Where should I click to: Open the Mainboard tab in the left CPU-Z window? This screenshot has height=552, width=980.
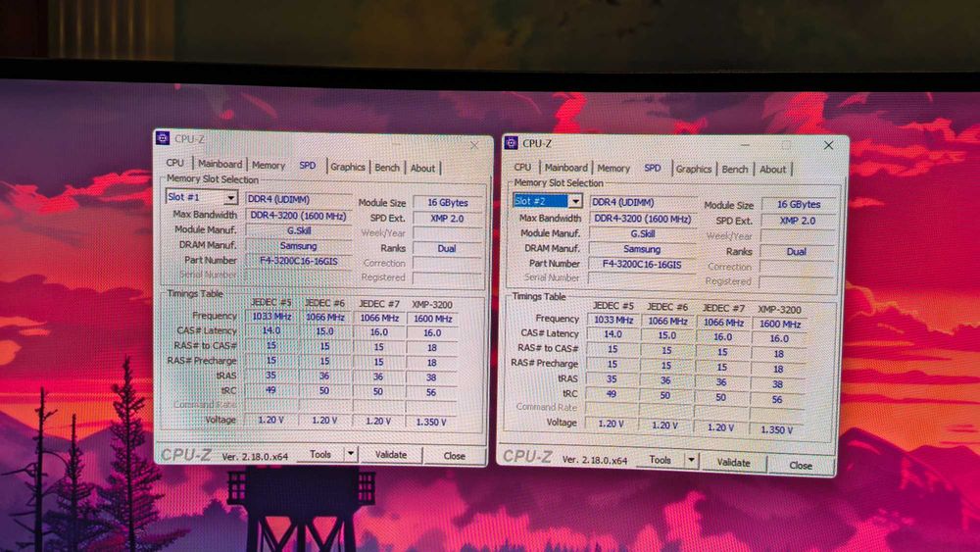[x=220, y=164]
